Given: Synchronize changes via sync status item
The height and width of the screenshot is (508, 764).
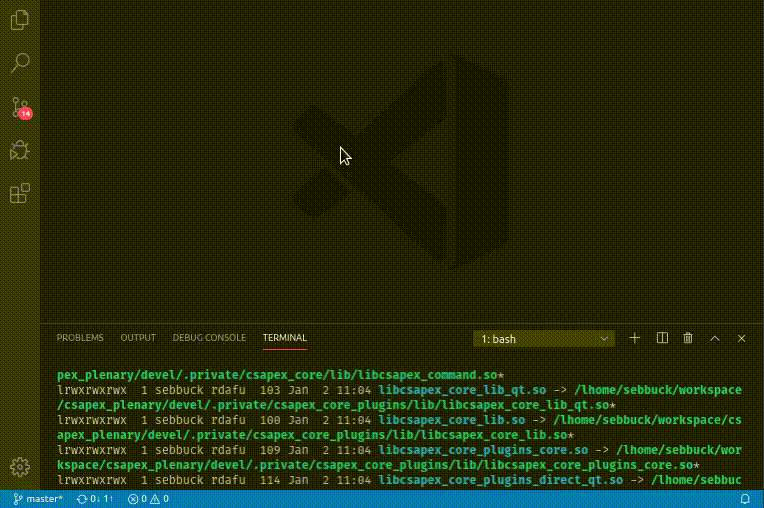Looking at the screenshot, I should [95, 499].
